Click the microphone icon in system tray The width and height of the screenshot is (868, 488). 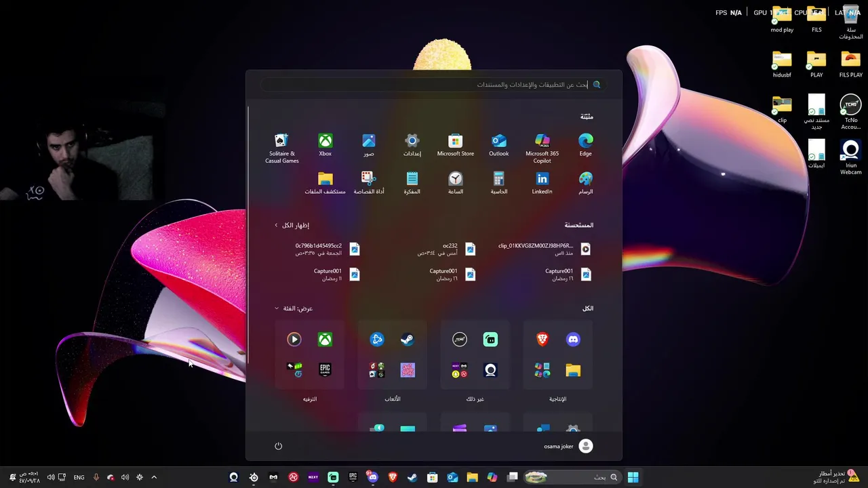[96, 477]
